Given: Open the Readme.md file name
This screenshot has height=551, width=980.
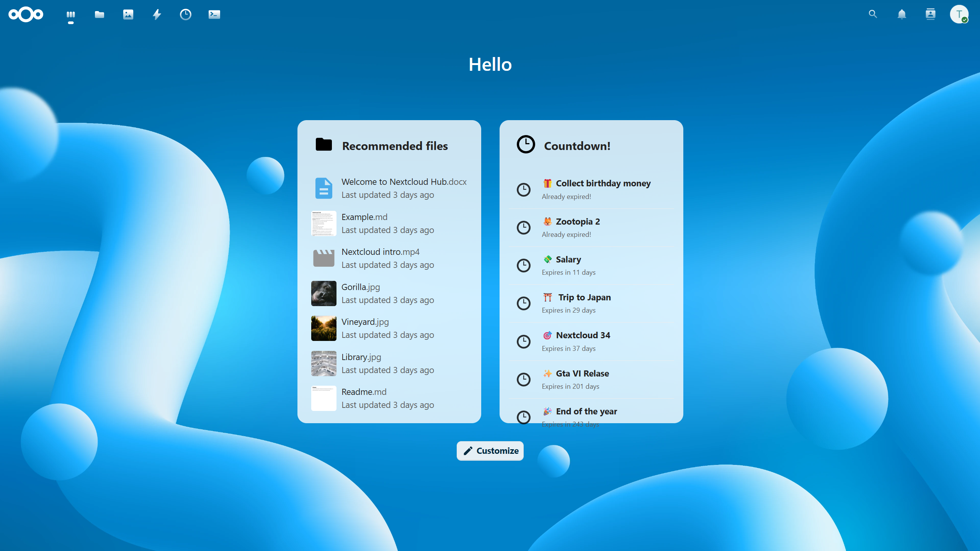Looking at the screenshot, I should click(364, 392).
